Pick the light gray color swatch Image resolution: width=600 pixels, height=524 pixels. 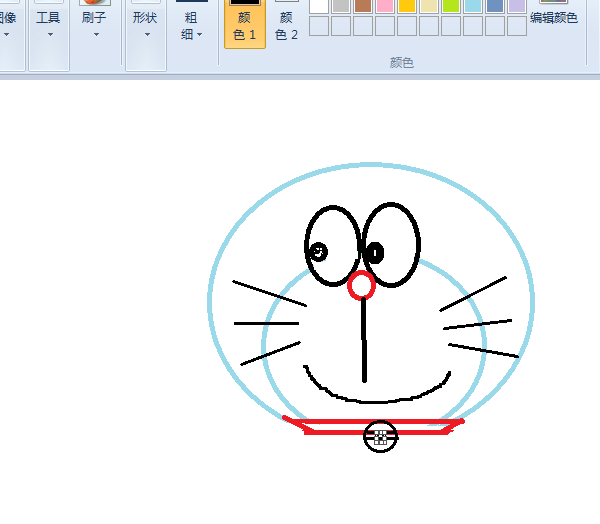pyautogui.click(x=341, y=5)
